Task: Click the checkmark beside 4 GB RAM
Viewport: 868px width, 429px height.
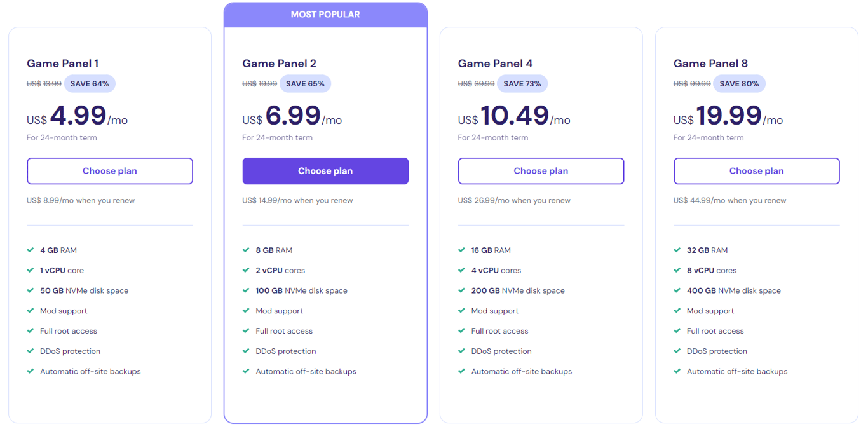Action: 29,250
